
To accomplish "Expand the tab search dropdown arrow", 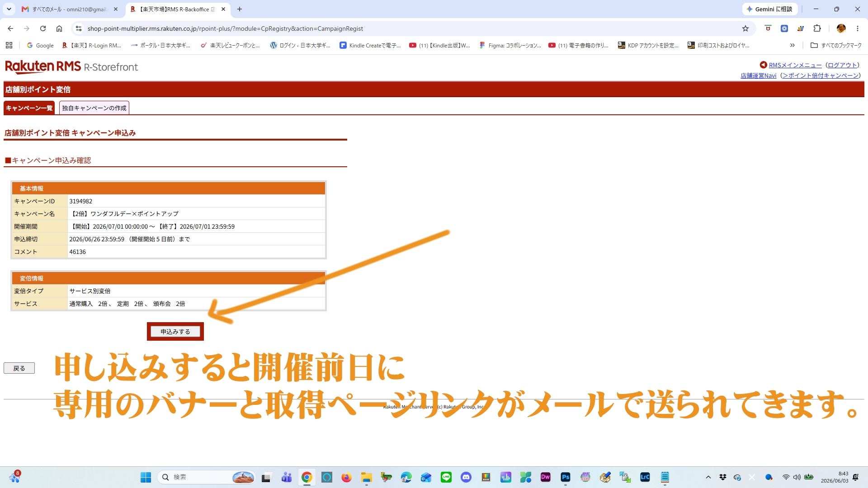I will [9, 9].
